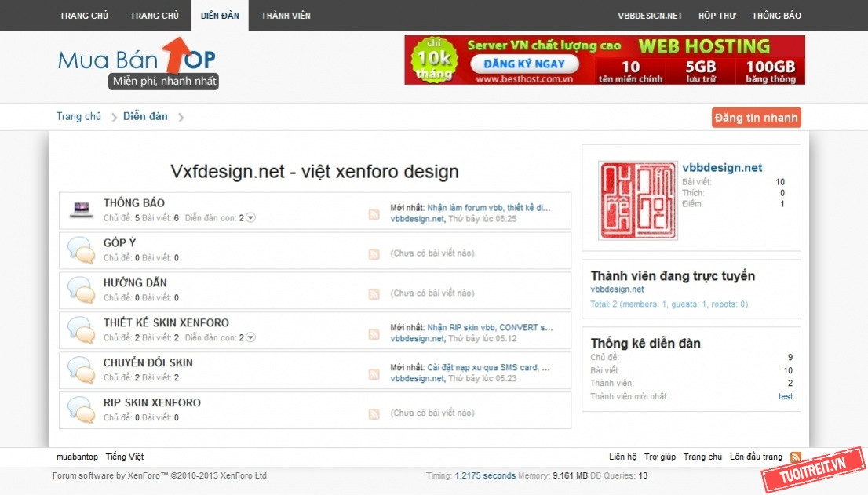
Task: Open the Tiếng Việt language chooser
Action: (125, 457)
